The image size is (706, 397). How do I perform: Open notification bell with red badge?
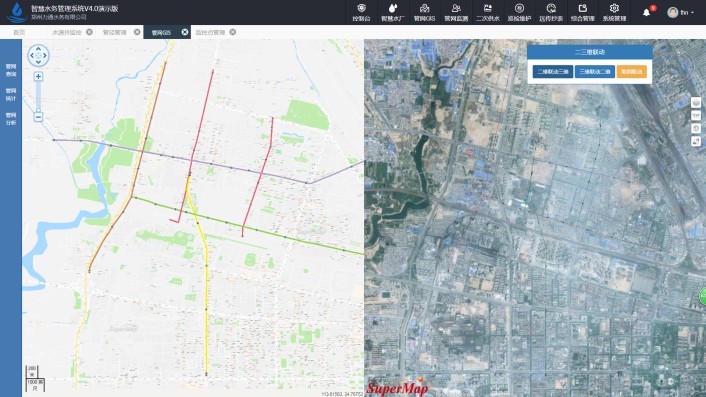tap(647, 11)
